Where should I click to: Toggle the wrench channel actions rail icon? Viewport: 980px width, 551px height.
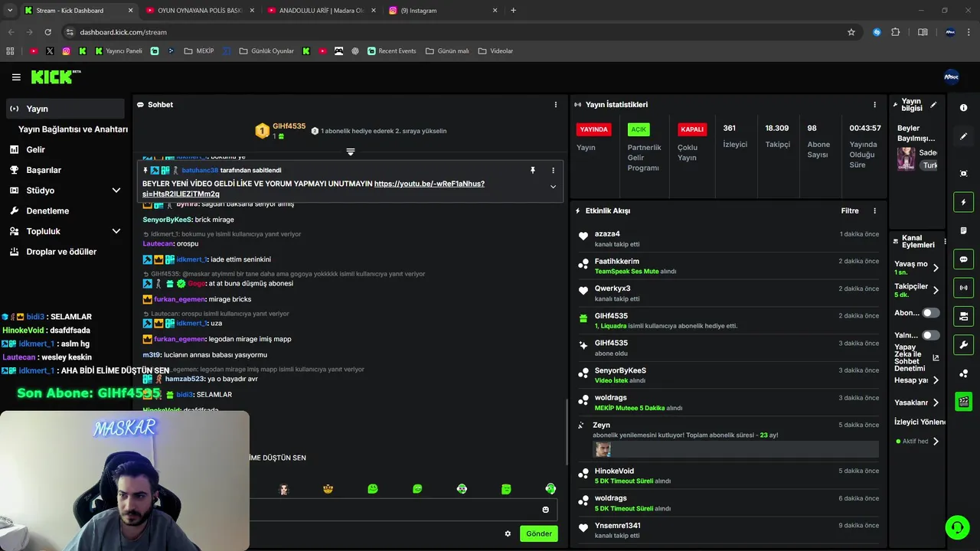tap(964, 344)
